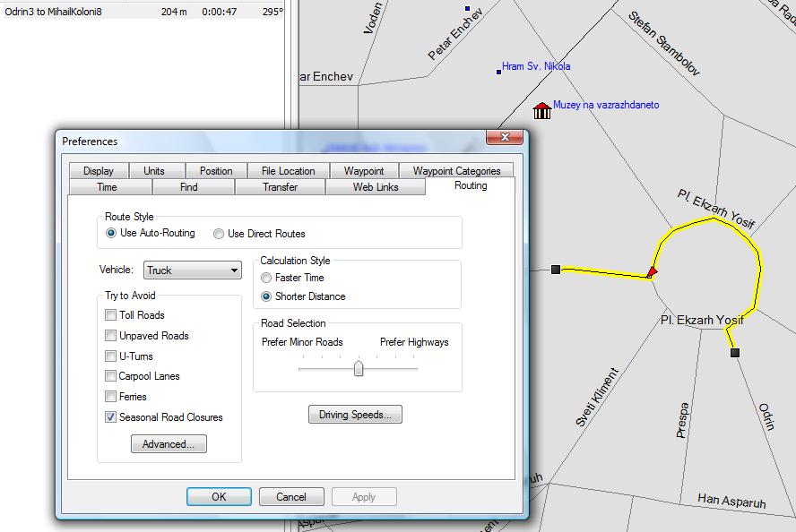
Task: Open the Waypoint Categories tab
Action: click(456, 171)
